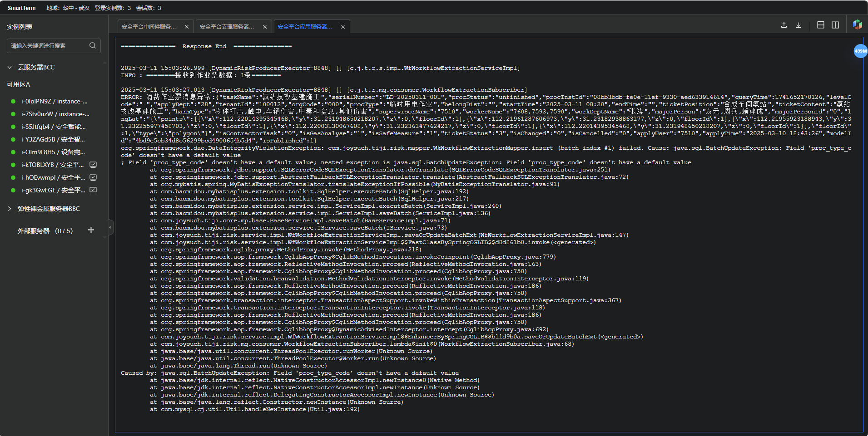Click the 可用区A zone label
This screenshot has height=436, width=868.
click(18, 84)
